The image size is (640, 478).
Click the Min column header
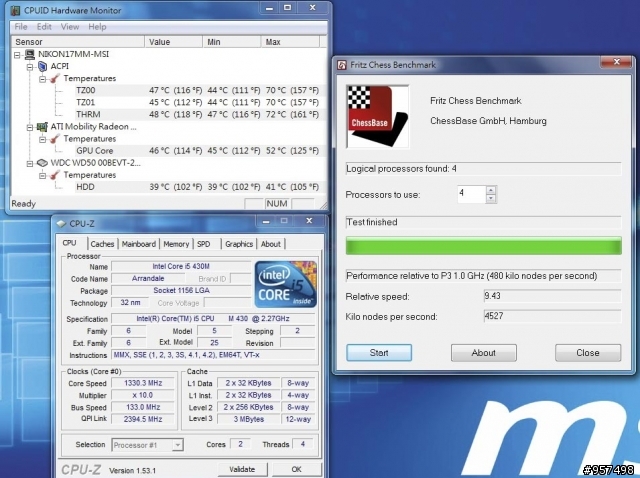(x=232, y=42)
